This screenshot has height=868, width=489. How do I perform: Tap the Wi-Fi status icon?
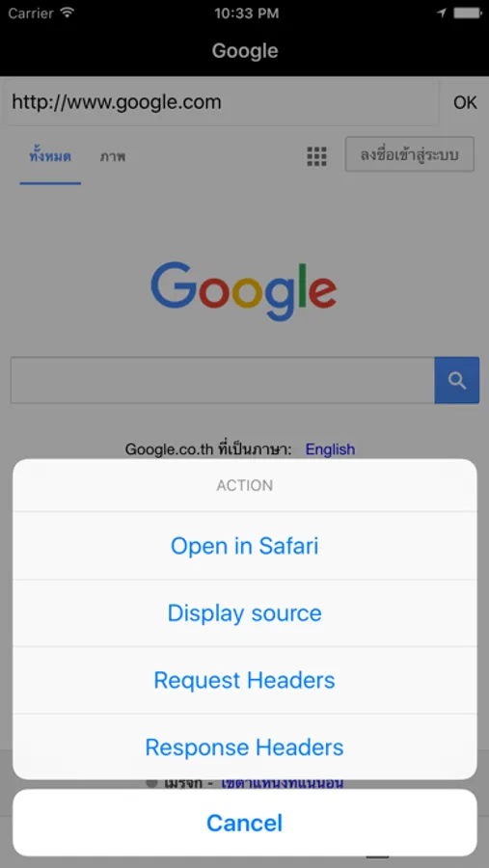68,13
